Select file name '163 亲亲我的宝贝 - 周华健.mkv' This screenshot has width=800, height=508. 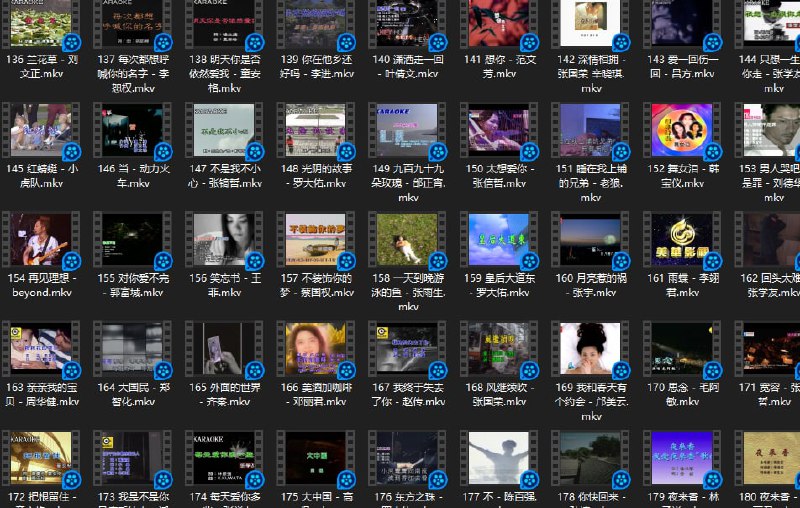pyautogui.click(x=42, y=395)
